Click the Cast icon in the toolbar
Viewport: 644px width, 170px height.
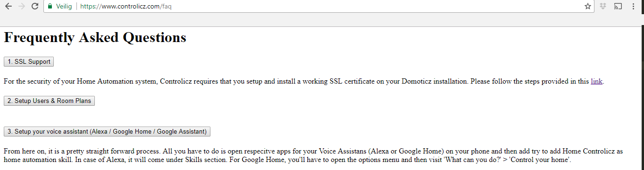618,7
